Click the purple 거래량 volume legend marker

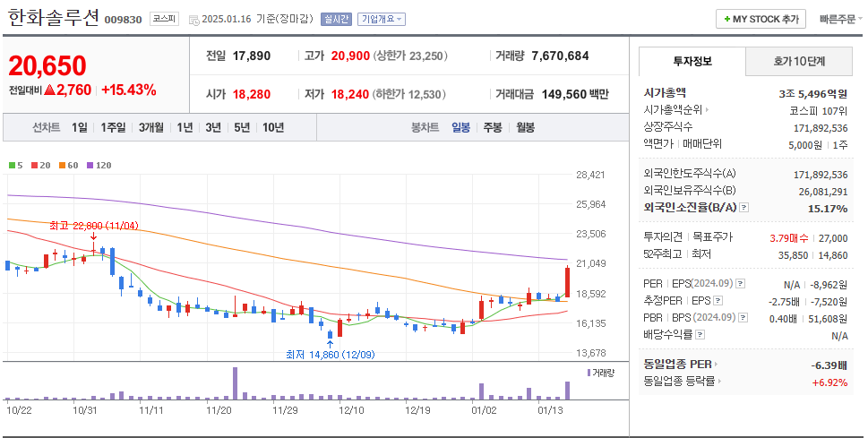589,373
